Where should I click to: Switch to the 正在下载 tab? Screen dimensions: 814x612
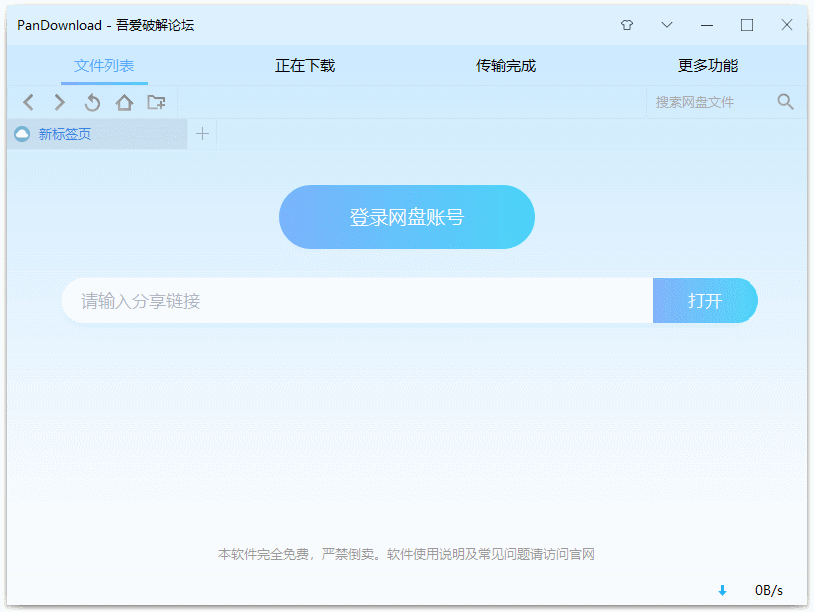(x=305, y=64)
